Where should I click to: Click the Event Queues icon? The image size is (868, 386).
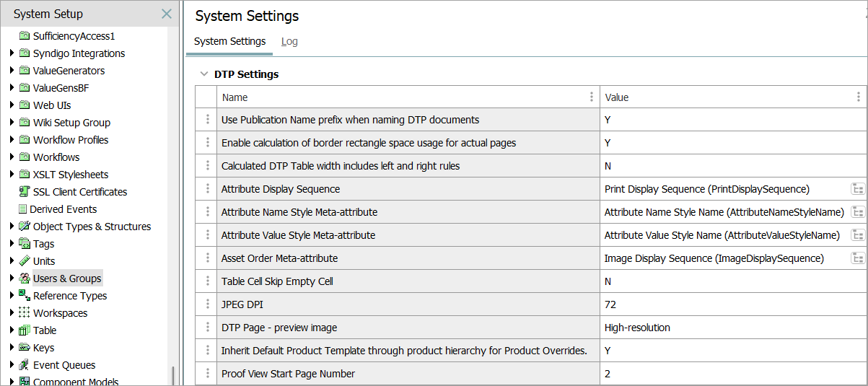[25, 365]
